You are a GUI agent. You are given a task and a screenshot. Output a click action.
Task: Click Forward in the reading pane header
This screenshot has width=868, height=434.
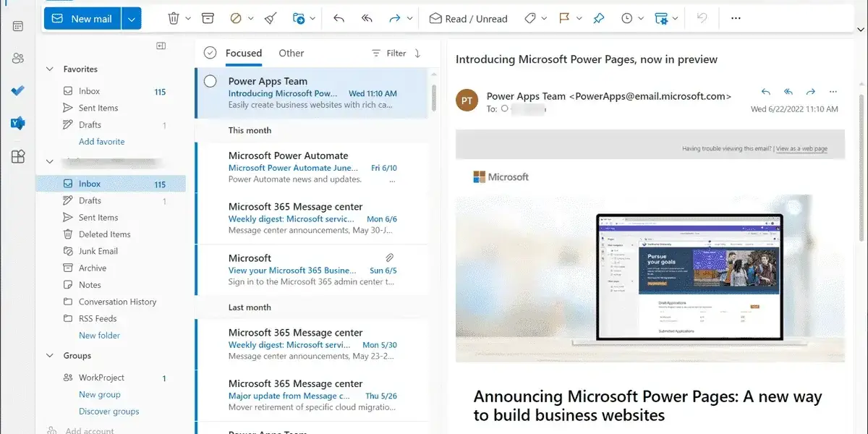(x=810, y=92)
